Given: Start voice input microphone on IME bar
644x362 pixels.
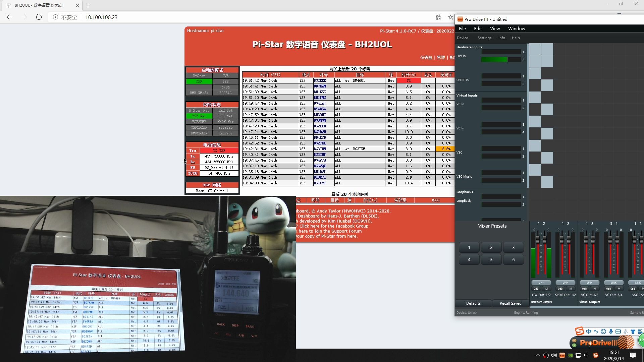Looking at the screenshot, I should pyautogui.click(x=611, y=331).
